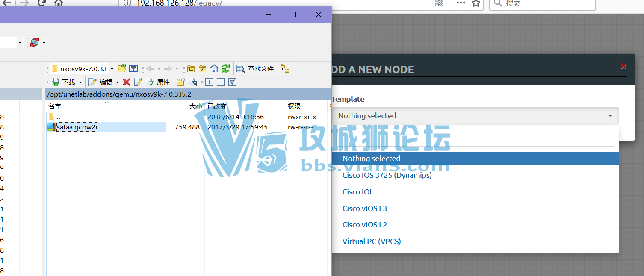Click the rename pencil icon
Screen dimensions: 644x276
pyautogui.click(x=138, y=82)
